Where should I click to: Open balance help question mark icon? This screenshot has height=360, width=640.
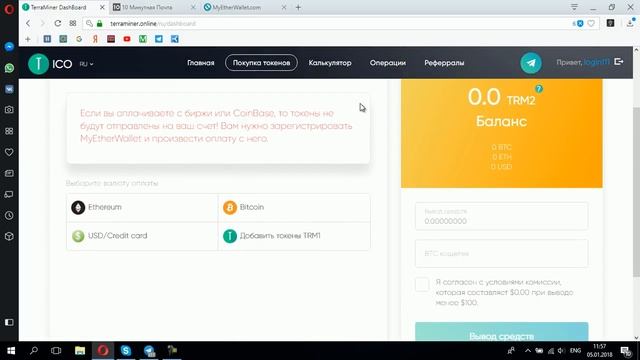click(539, 89)
